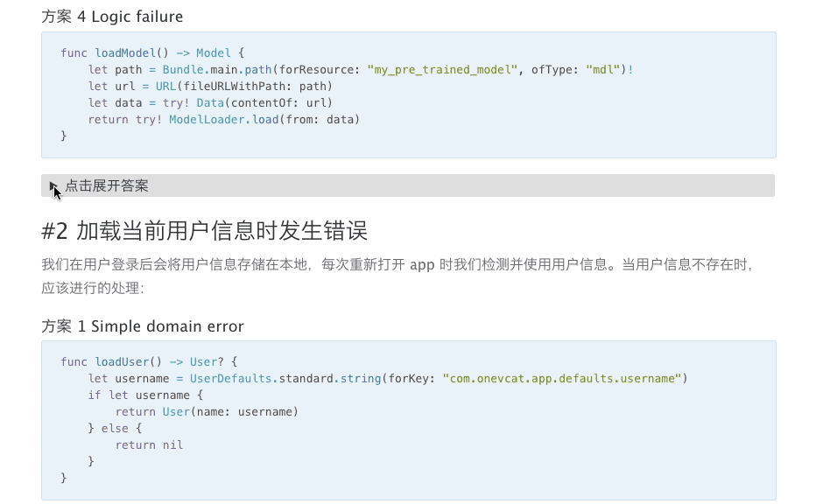This screenshot has height=504, width=837.
Task: Click the "mdl" string literal
Action: tap(602, 69)
